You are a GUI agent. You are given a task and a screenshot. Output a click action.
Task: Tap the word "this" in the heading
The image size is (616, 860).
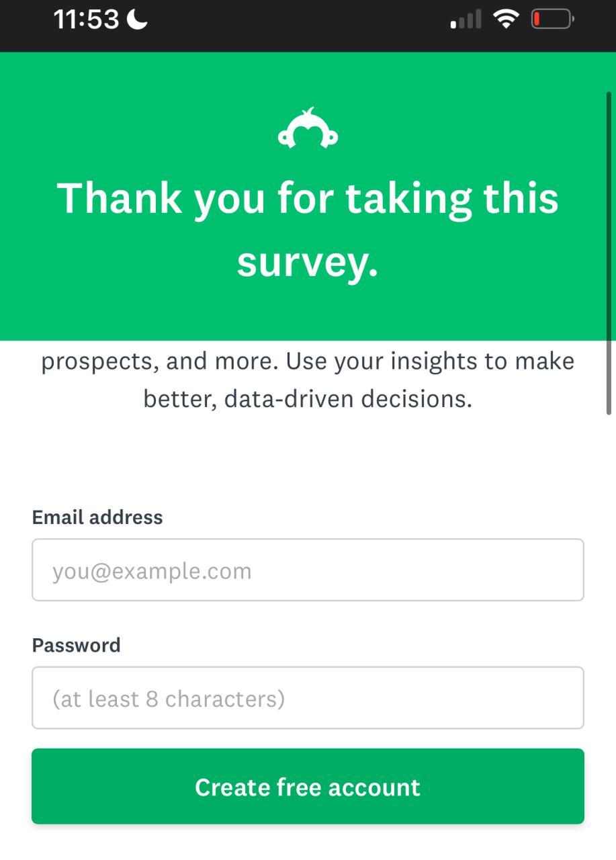click(521, 198)
